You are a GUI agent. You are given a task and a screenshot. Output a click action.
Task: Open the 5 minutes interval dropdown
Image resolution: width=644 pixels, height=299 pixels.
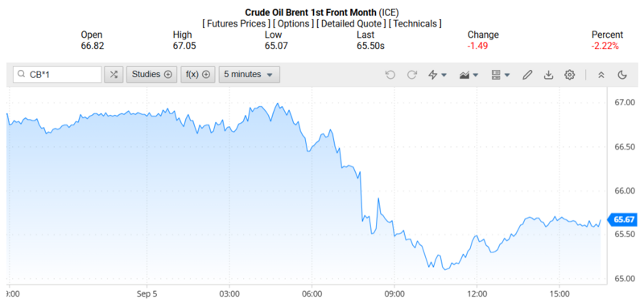pos(250,75)
